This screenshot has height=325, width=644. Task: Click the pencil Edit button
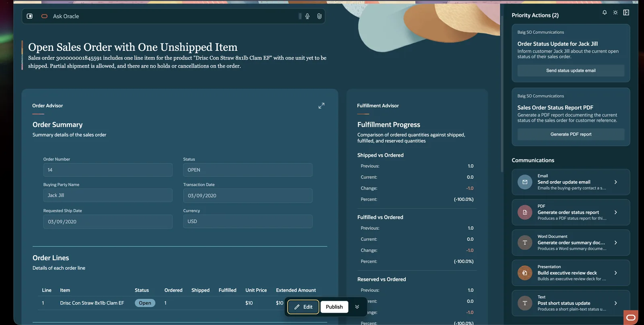point(303,307)
